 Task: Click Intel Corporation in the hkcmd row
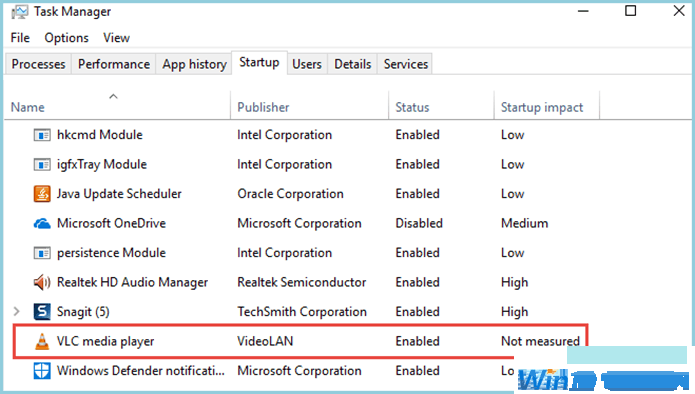285,135
